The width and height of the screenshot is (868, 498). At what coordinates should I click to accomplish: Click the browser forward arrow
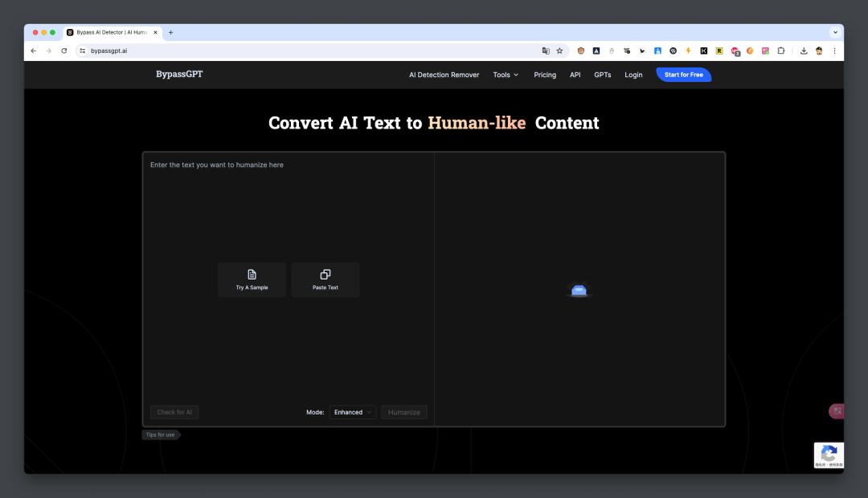(49, 51)
